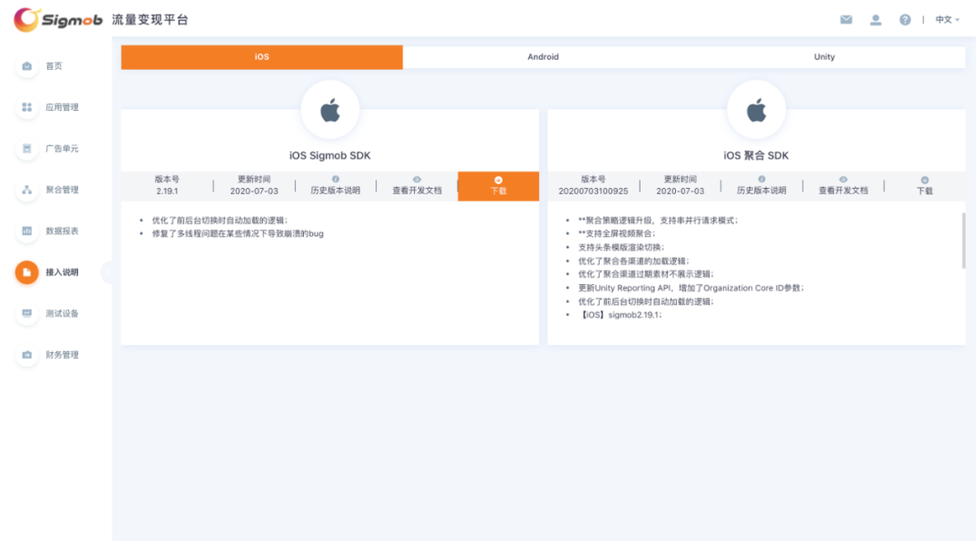Select 数据报表 menu label
Image resolution: width=980 pixels, height=541 pixels.
coord(62,231)
